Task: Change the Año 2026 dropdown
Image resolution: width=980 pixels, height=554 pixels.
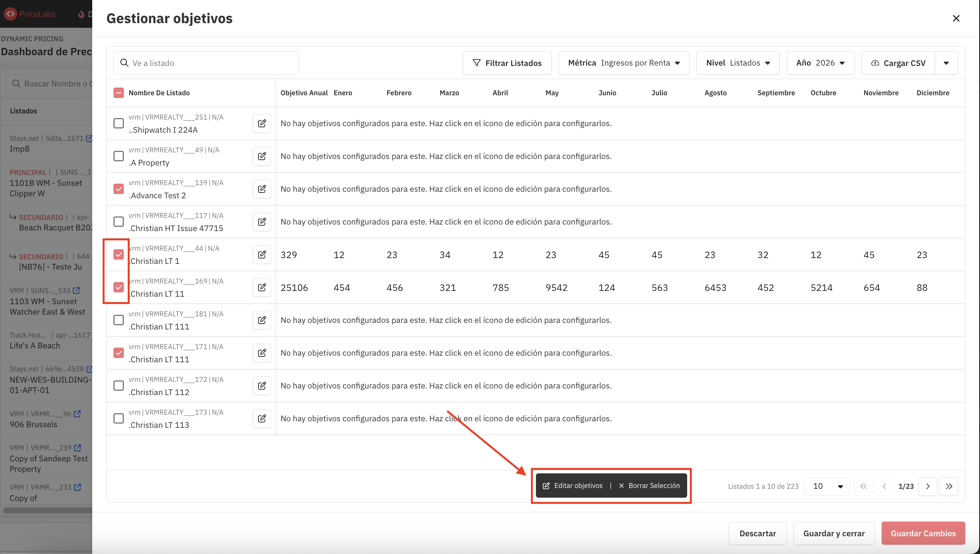Action: click(821, 63)
